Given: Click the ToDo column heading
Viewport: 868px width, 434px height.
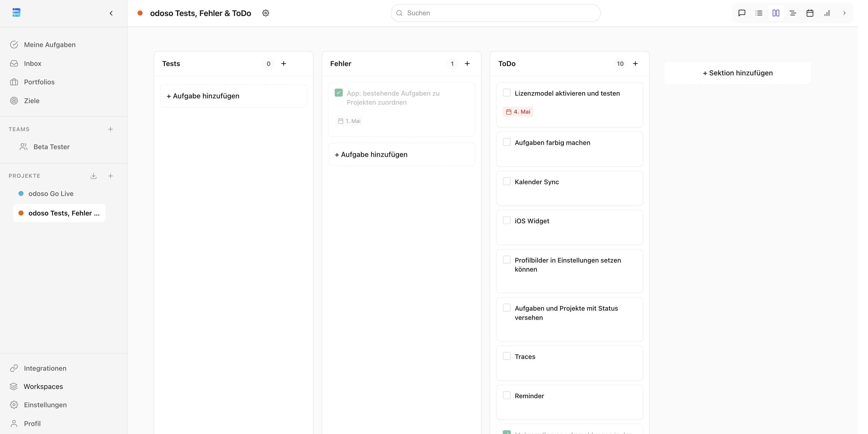Looking at the screenshot, I should coord(507,63).
